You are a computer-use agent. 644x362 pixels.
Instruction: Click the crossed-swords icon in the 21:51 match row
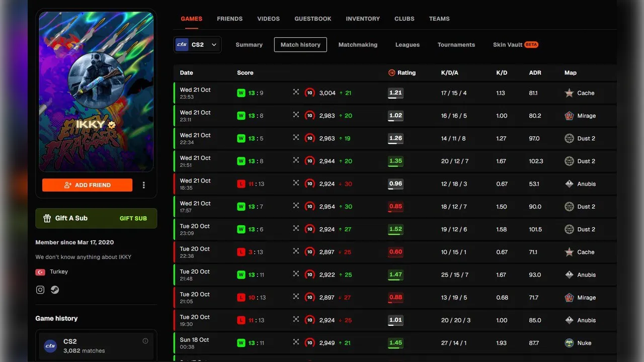click(x=296, y=160)
